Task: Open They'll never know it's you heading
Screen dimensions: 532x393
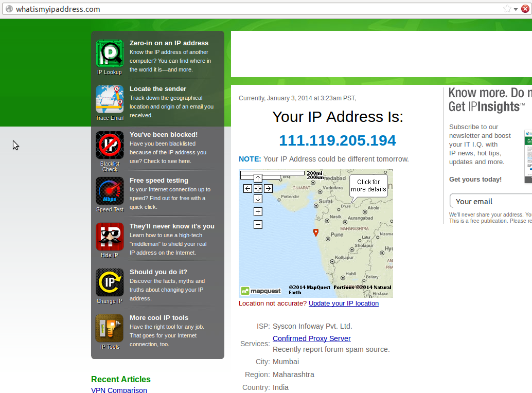Action: pyautogui.click(x=172, y=226)
